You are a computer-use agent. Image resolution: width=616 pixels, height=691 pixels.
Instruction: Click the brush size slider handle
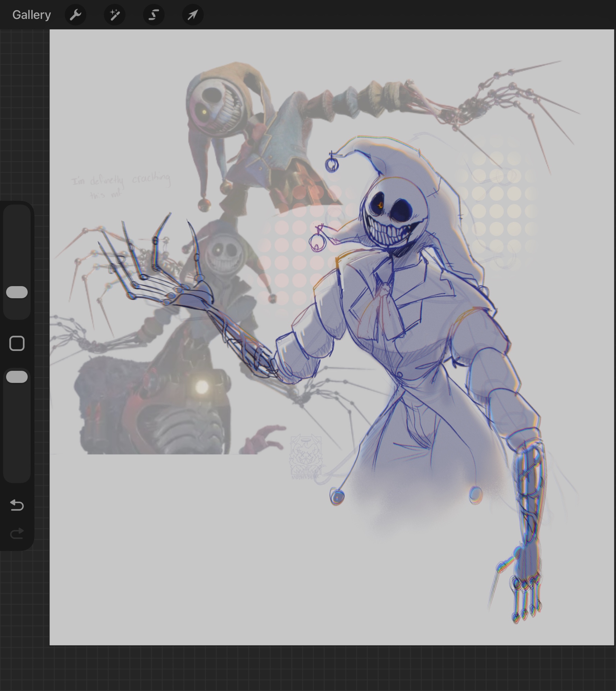[17, 292]
